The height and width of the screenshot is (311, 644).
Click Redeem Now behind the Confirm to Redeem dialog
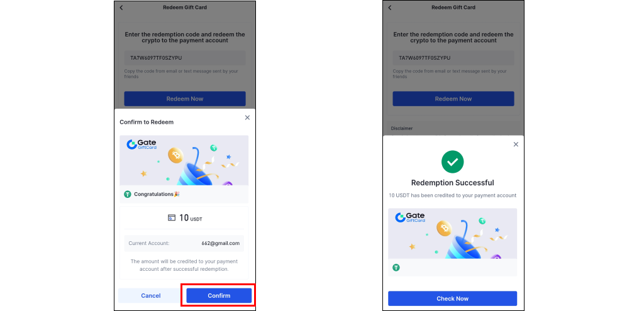tap(184, 99)
